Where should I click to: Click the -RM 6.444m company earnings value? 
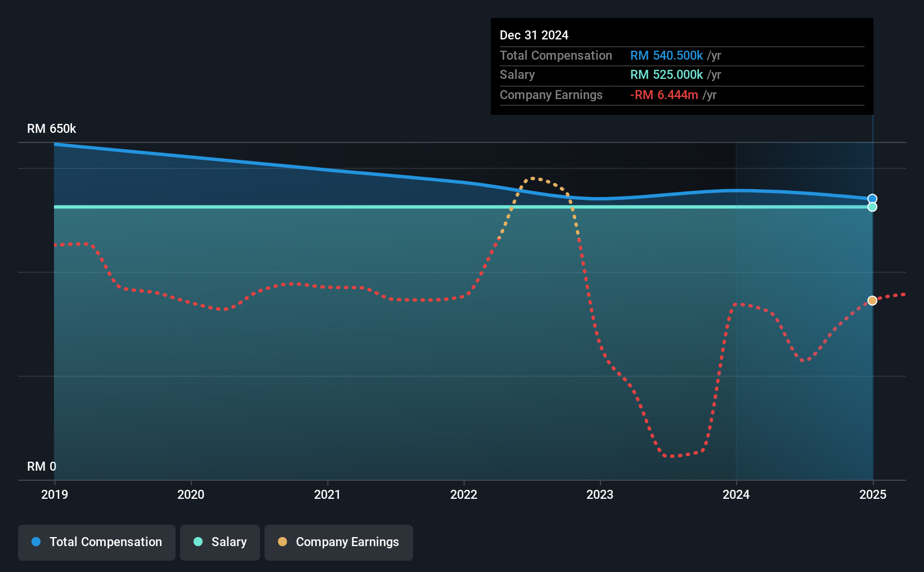click(x=664, y=95)
